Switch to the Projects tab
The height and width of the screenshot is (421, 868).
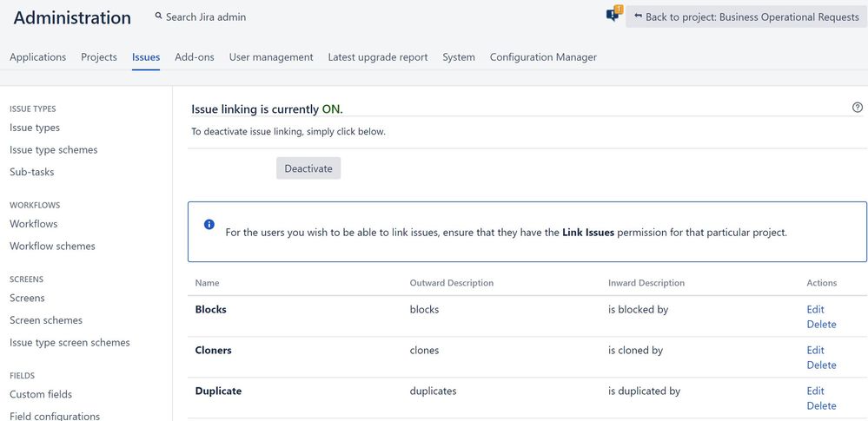click(x=99, y=57)
